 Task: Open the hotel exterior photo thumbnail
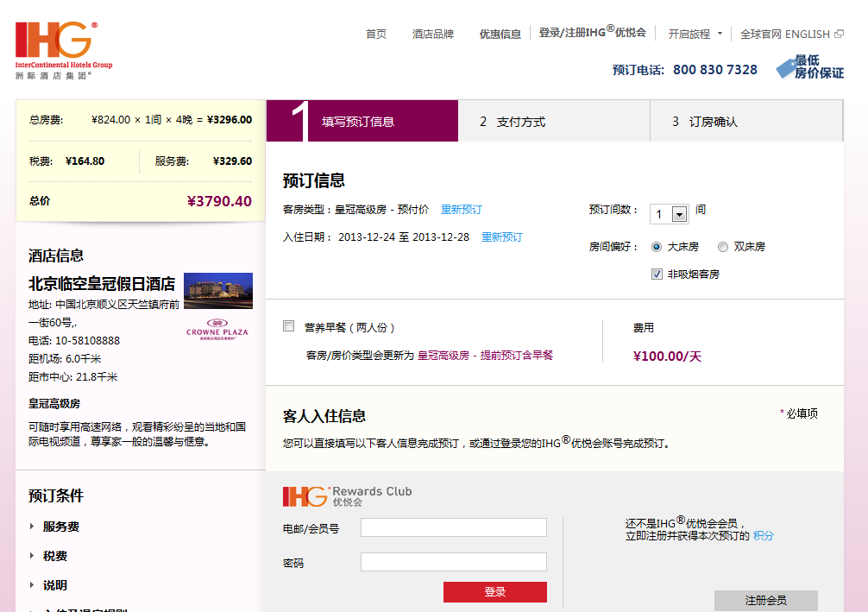point(218,290)
